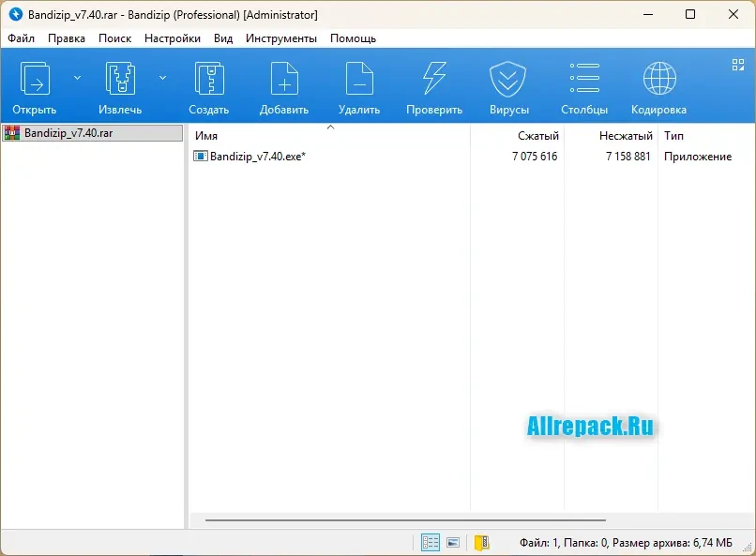Click the Столбцы (Columns) list icon
Image resolution: width=756 pixels, height=556 pixels.
(584, 78)
